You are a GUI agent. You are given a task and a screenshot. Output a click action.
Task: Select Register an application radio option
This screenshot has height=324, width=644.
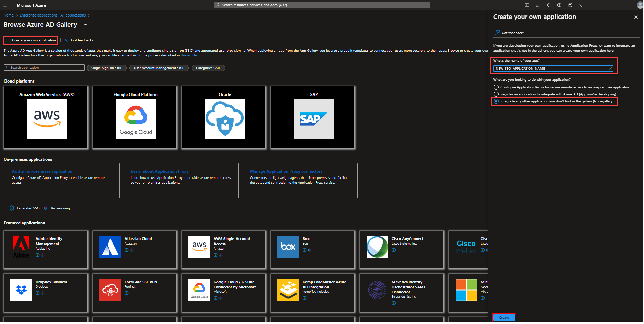pyautogui.click(x=496, y=94)
